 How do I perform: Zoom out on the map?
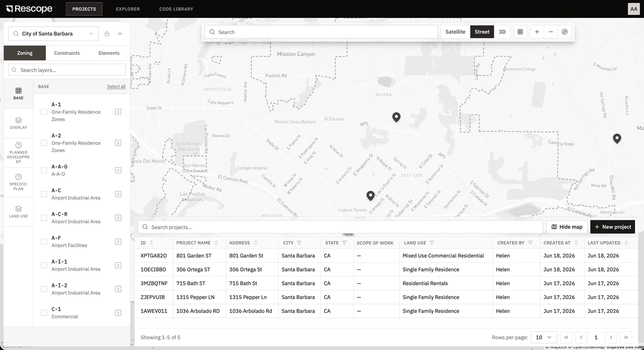click(551, 32)
